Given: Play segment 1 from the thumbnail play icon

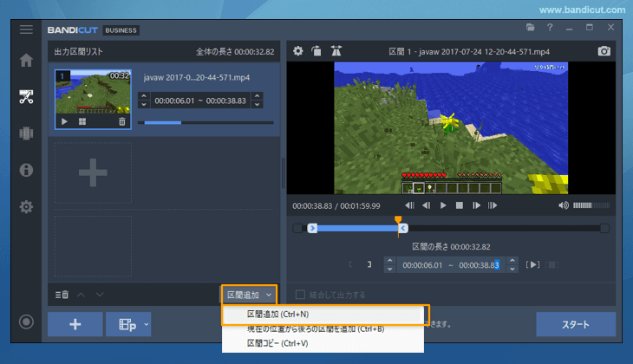Looking at the screenshot, I should (64, 121).
